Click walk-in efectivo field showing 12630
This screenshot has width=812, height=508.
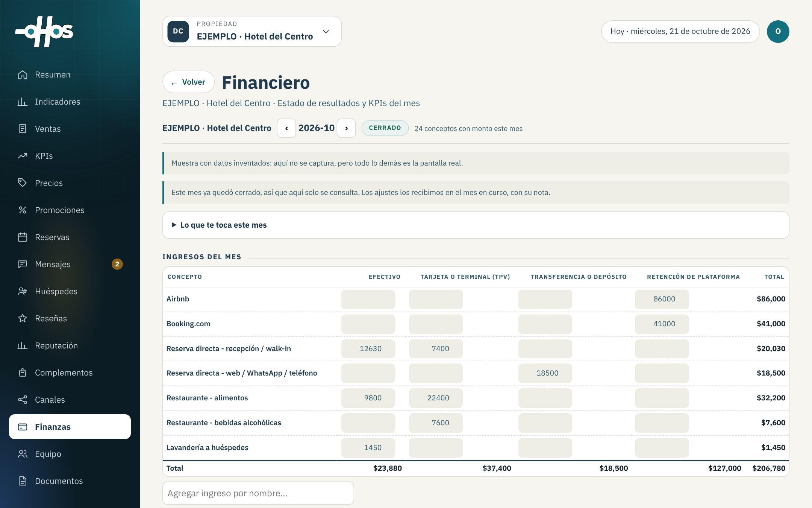pos(368,349)
